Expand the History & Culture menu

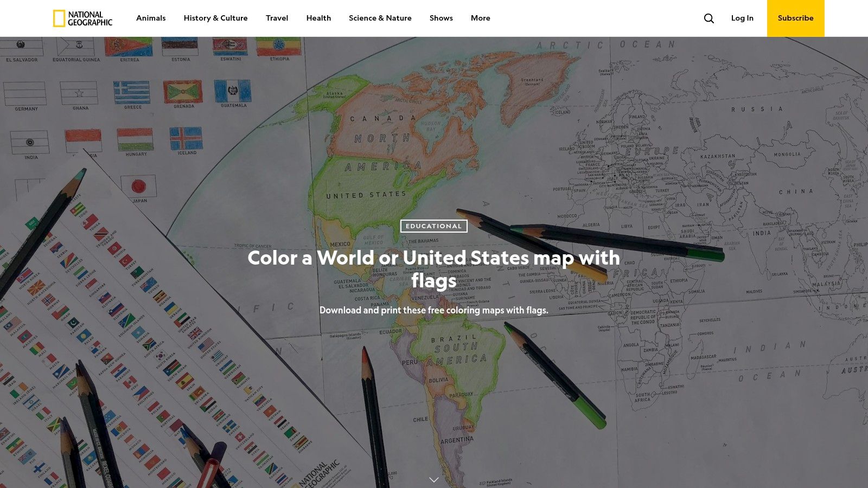pos(215,18)
